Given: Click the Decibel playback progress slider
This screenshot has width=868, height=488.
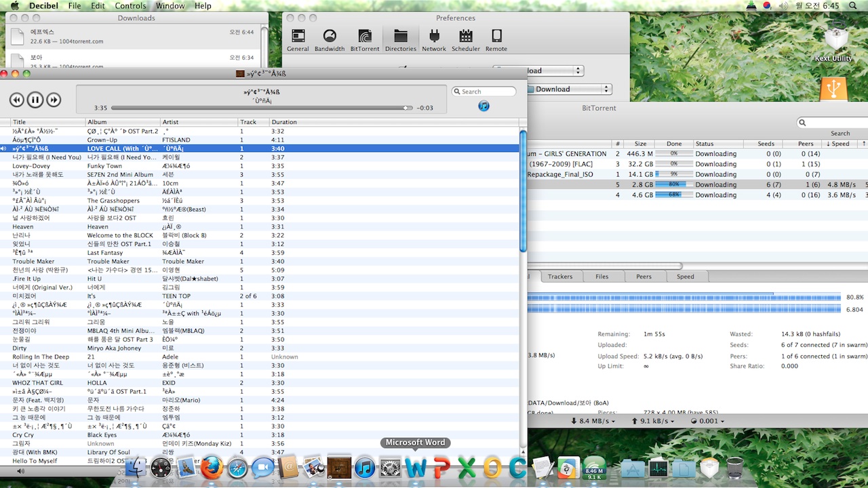Looking at the screenshot, I should click(262, 108).
